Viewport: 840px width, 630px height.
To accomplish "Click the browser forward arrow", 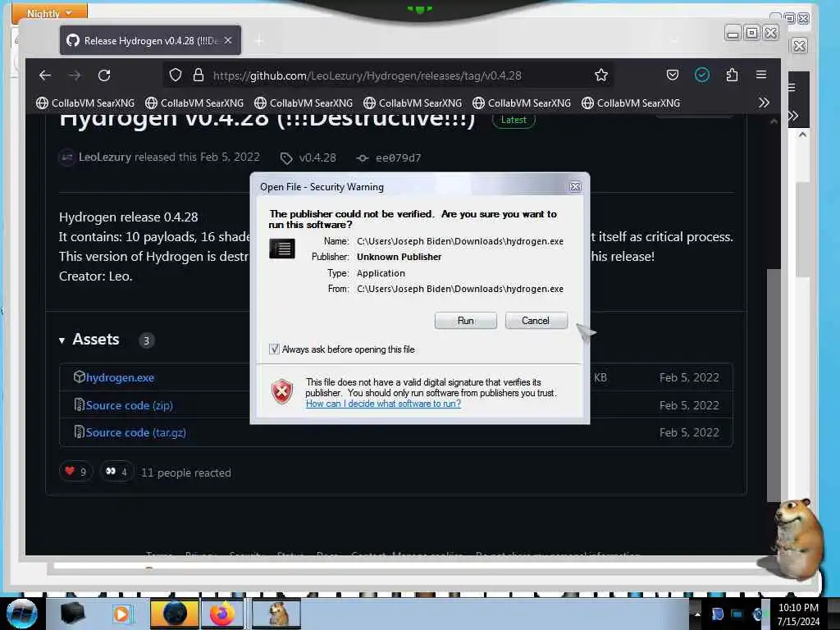I will pyautogui.click(x=75, y=75).
